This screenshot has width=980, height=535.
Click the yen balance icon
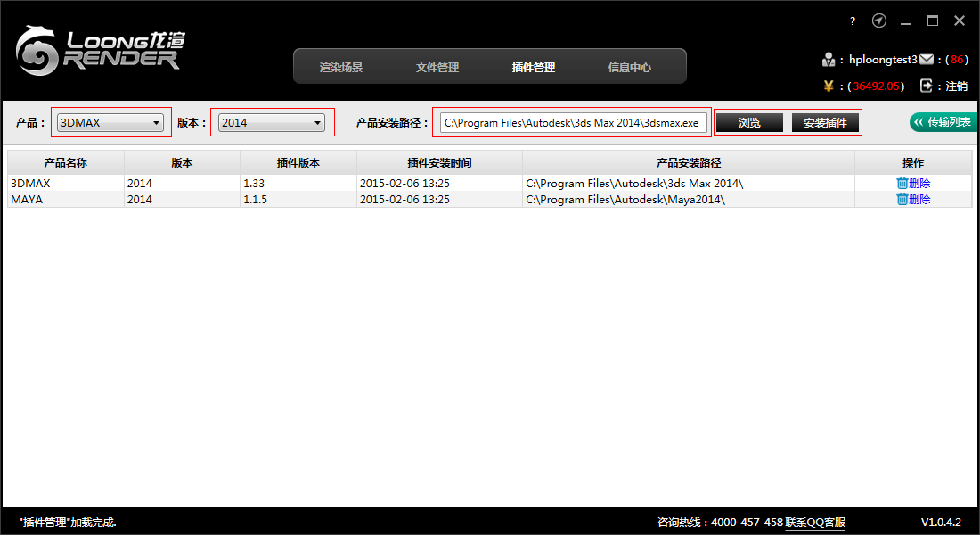pyautogui.click(x=829, y=86)
